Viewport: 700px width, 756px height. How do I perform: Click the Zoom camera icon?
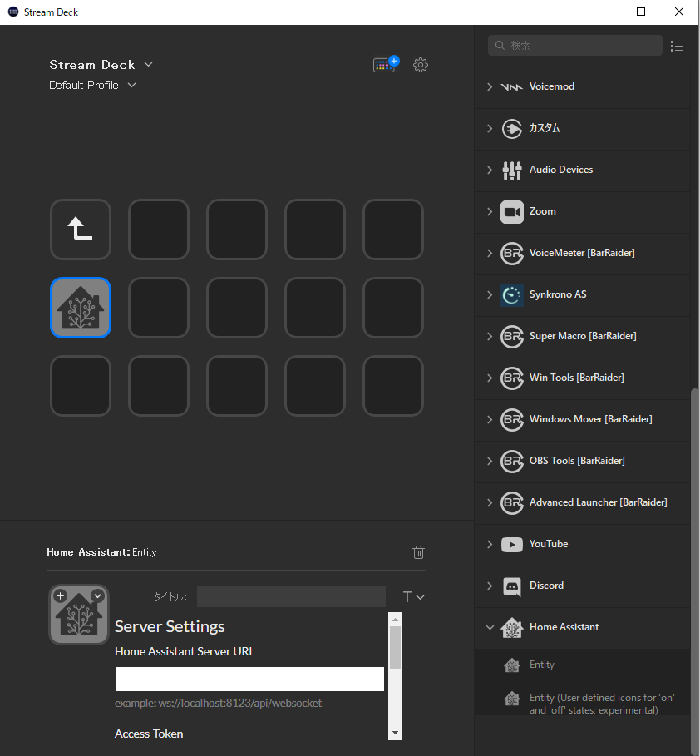(x=511, y=211)
